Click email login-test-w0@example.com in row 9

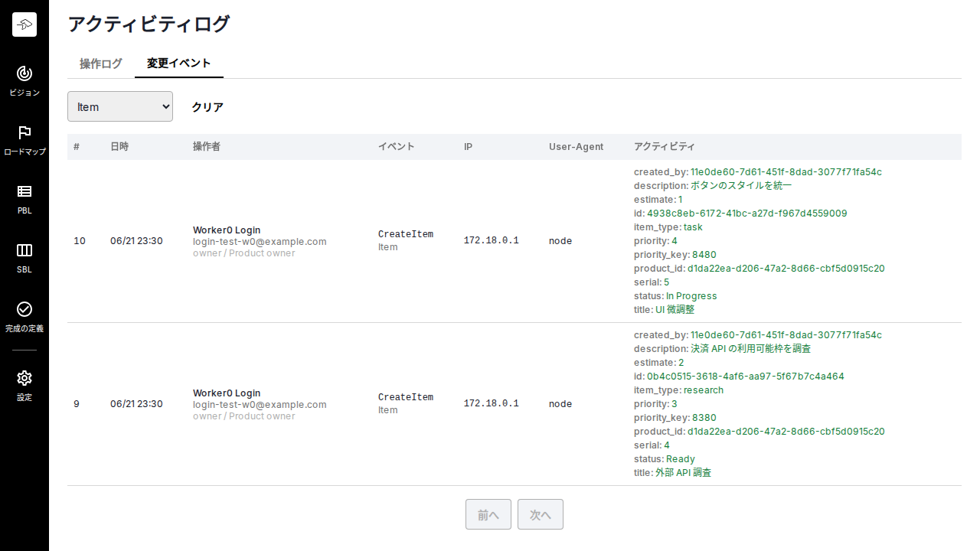tap(260, 404)
